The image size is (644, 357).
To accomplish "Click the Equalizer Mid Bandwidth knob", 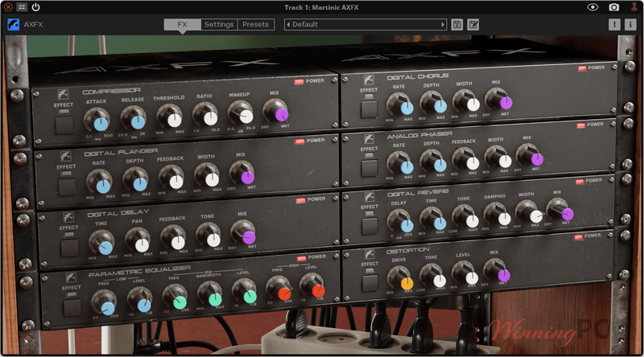I will click(x=210, y=294).
